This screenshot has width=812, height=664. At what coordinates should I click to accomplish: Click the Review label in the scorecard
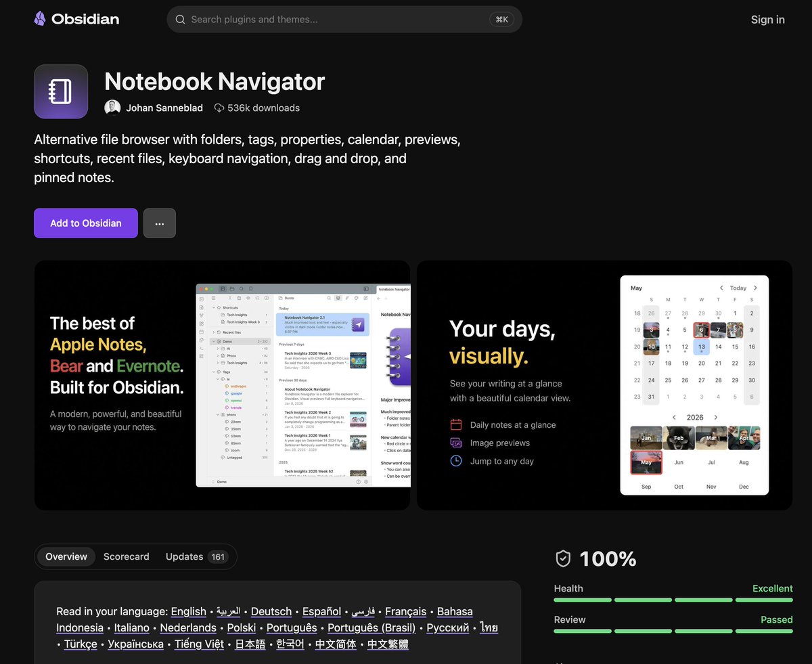point(570,619)
